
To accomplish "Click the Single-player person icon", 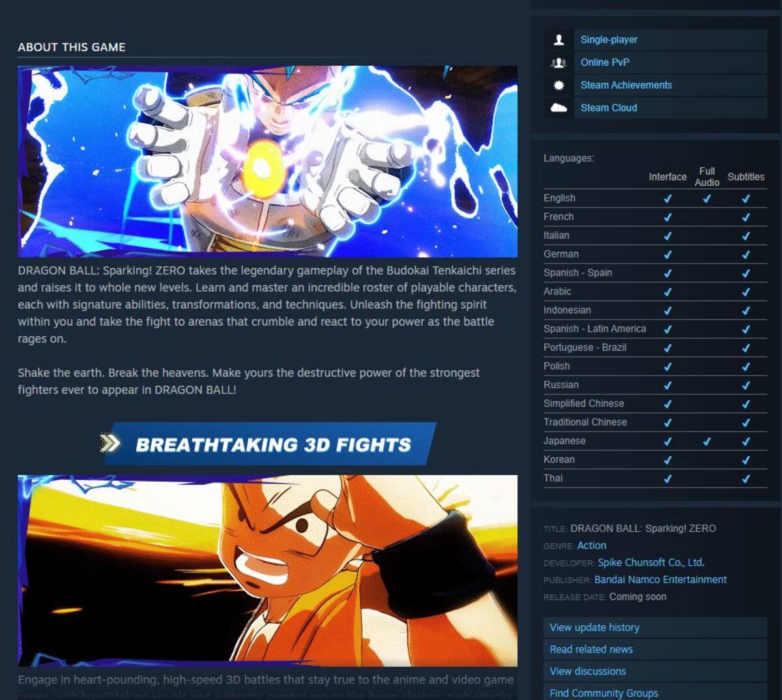I will 558,40.
